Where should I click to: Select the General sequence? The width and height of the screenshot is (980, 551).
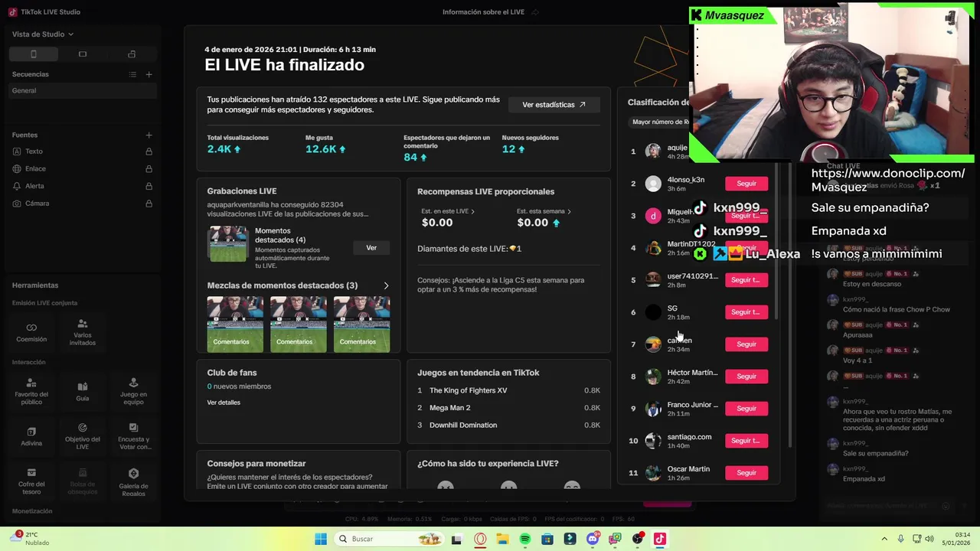[83, 90]
